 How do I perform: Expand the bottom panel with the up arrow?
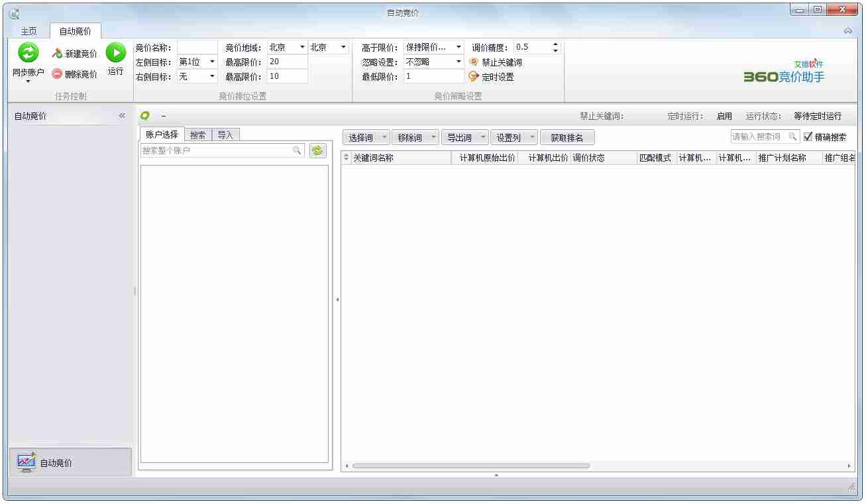496,475
